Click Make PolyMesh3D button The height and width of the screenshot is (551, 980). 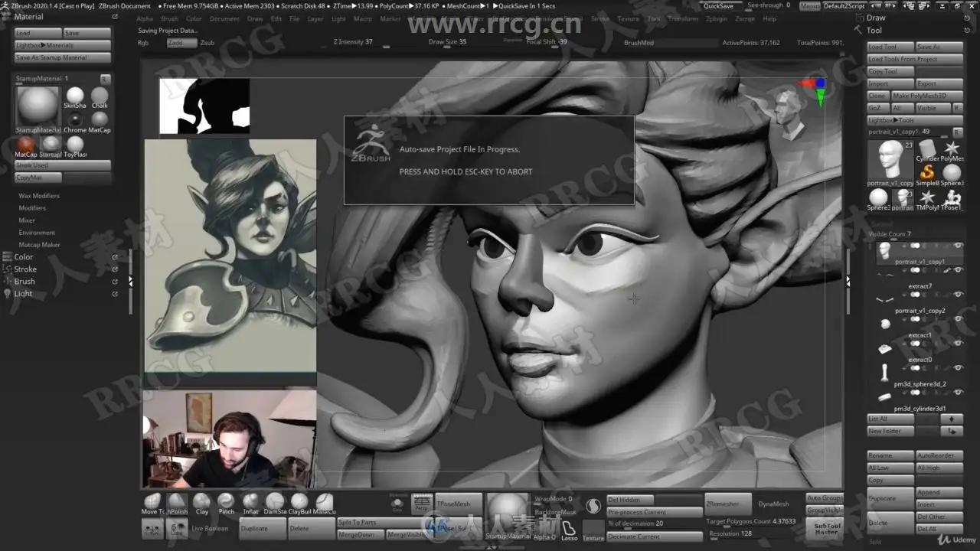(926, 96)
